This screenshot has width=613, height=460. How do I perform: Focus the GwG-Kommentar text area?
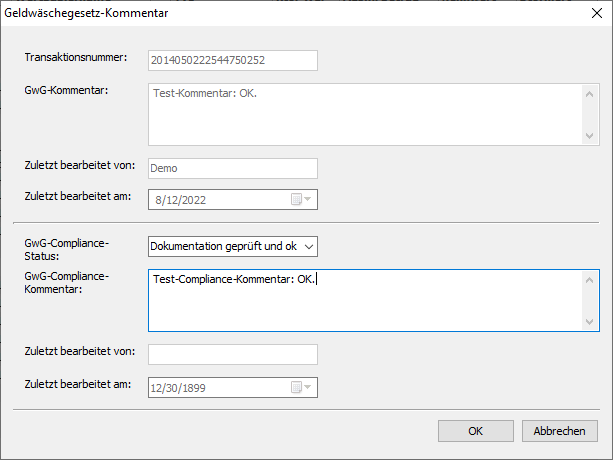pyautogui.click(x=364, y=114)
